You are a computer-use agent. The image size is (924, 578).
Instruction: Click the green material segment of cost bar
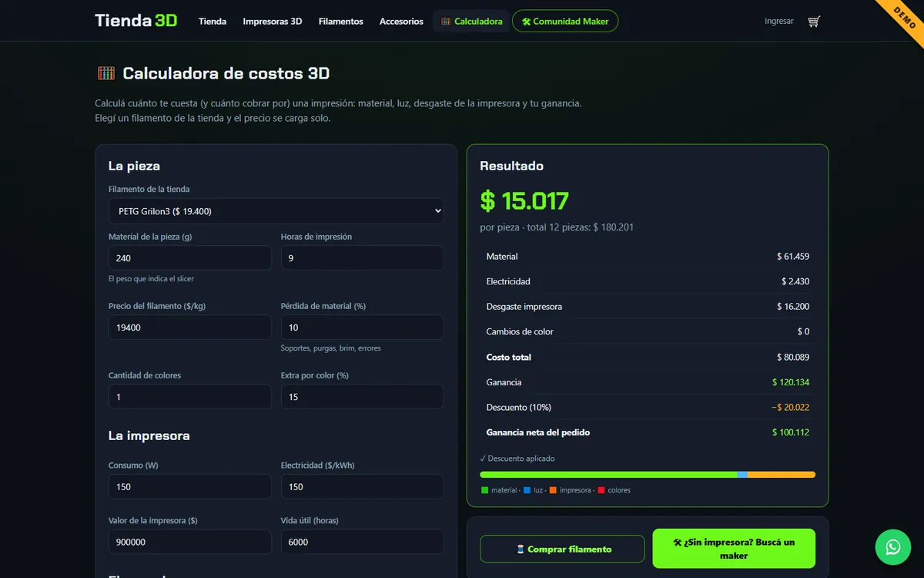click(608, 475)
